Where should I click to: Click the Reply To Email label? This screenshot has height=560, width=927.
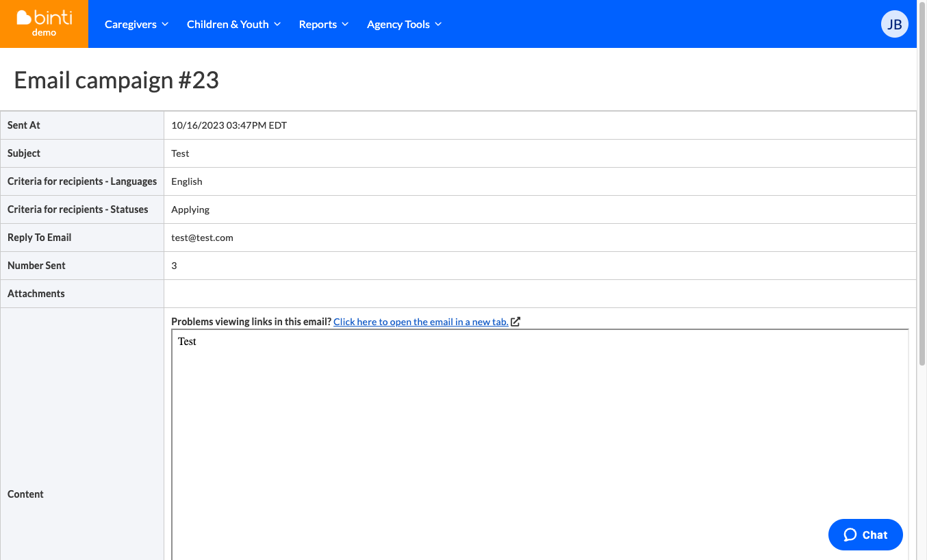coord(40,238)
